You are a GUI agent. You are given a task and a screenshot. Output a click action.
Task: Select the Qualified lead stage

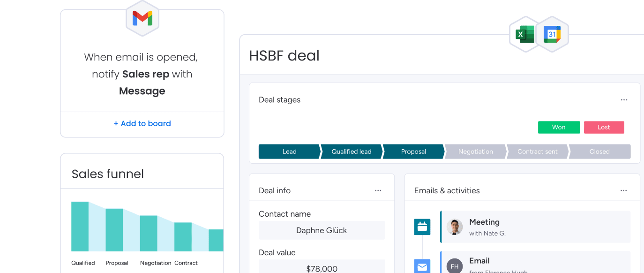(352, 152)
